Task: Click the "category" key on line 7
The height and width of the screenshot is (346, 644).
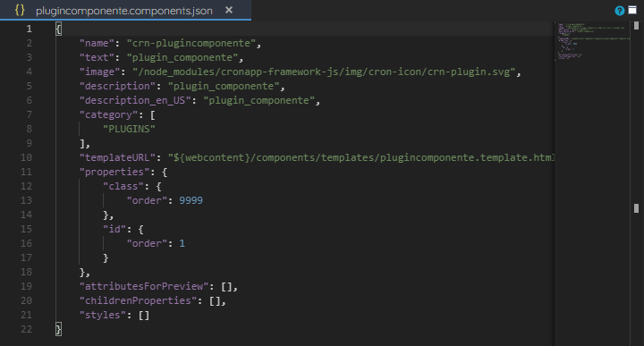Action: pyautogui.click(x=108, y=115)
